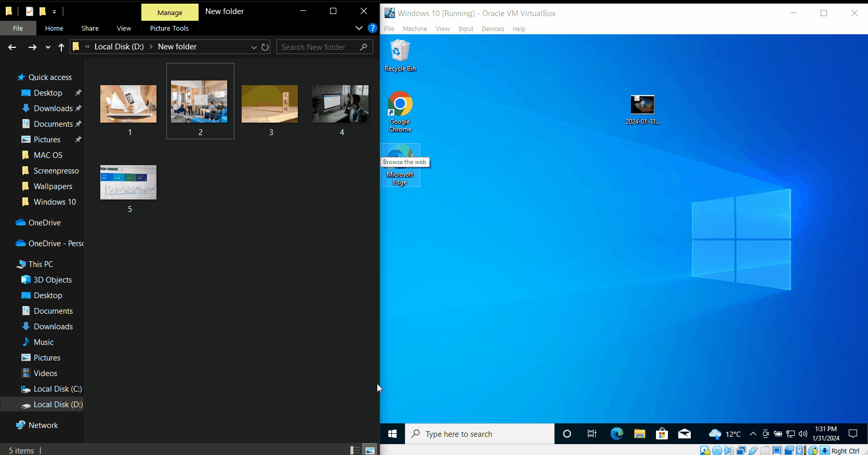Click the Local Disk (D:) breadcrumb in the address bar
This screenshot has width=868, height=455.
click(119, 47)
